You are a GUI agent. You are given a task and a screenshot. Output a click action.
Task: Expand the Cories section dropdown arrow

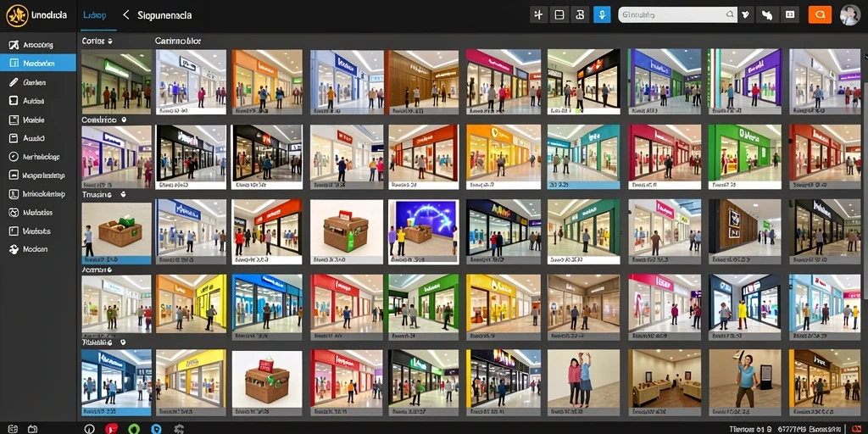(110, 41)
